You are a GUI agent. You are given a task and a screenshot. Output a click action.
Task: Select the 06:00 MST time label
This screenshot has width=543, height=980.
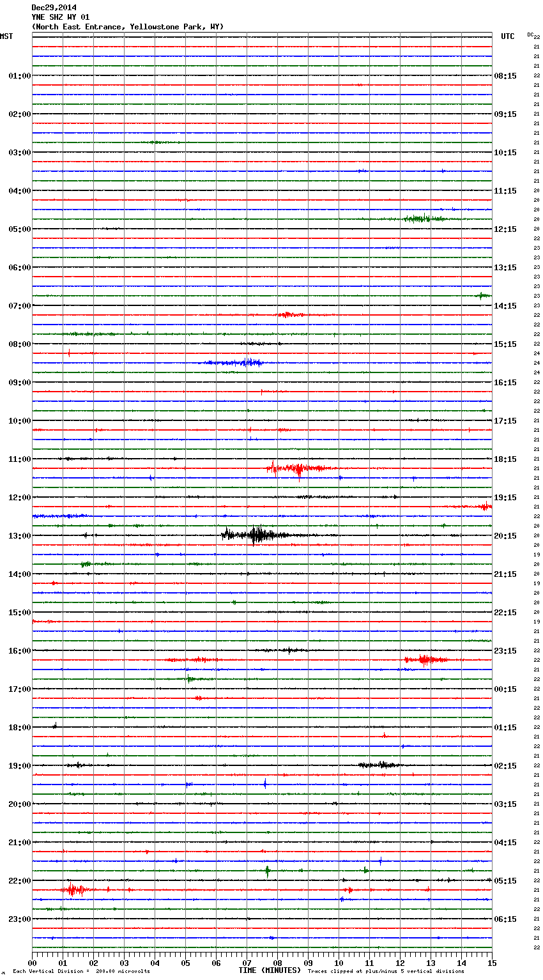pos(19,268)
